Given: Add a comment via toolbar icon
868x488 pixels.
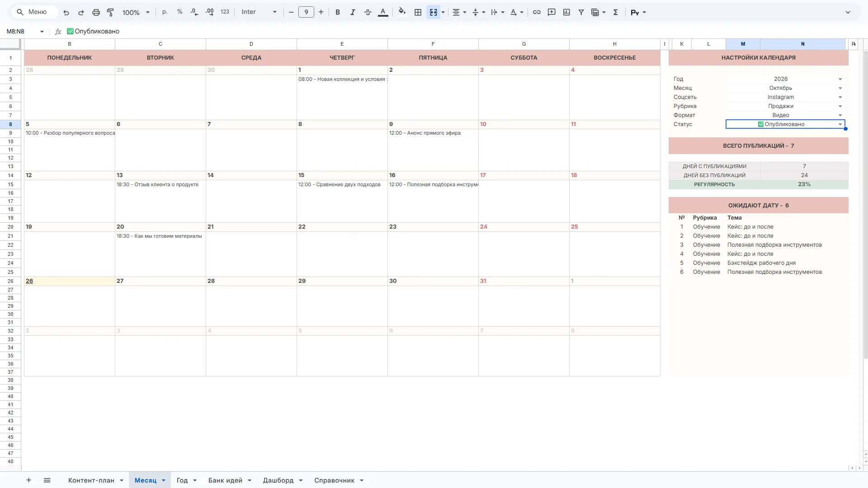Looking at the screenshot, I should tap(552, 12).
